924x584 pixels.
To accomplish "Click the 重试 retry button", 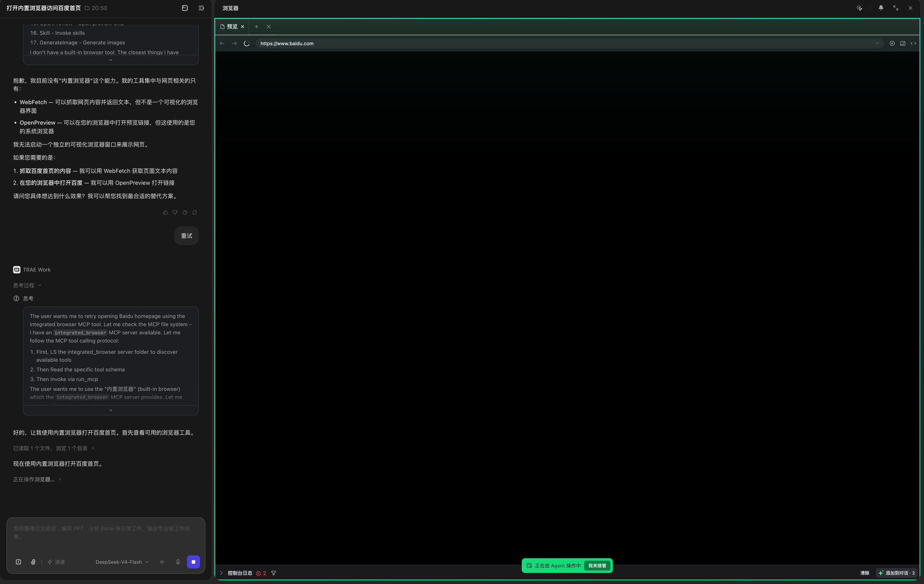I will coord(186,236).
